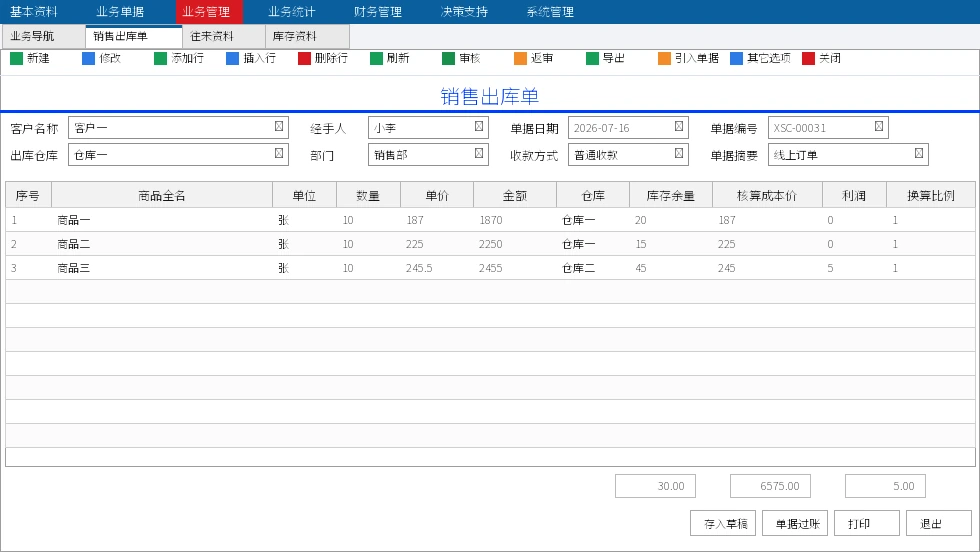Click the 打印 button
Viewport: 980px width, 552px height.
point(867,523)
